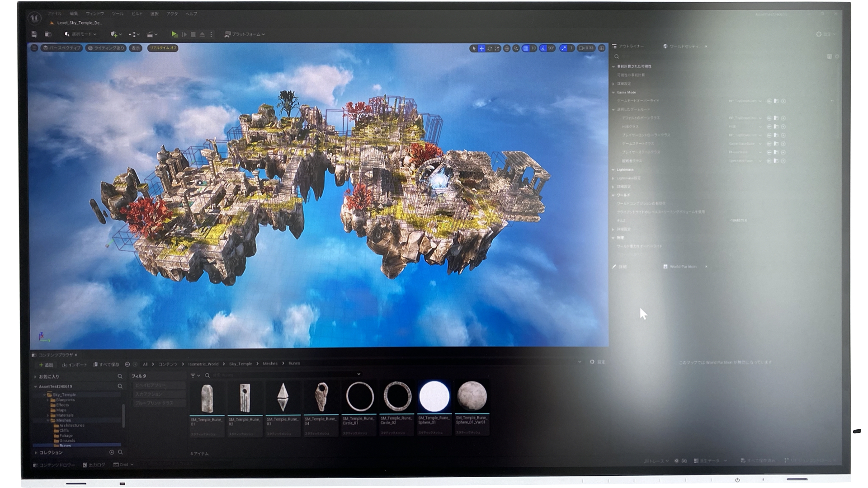Open the パースペクティブ viewport dropdown
868x488 pixels.
[61, 48]
